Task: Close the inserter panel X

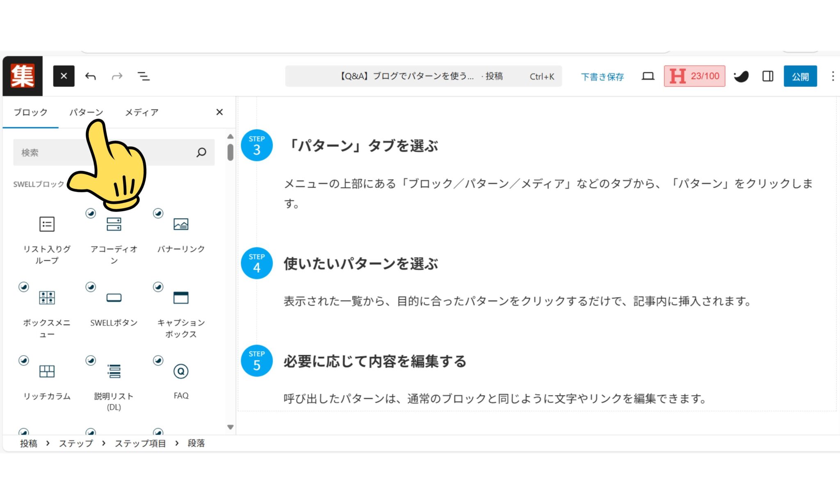Action: 219,112
